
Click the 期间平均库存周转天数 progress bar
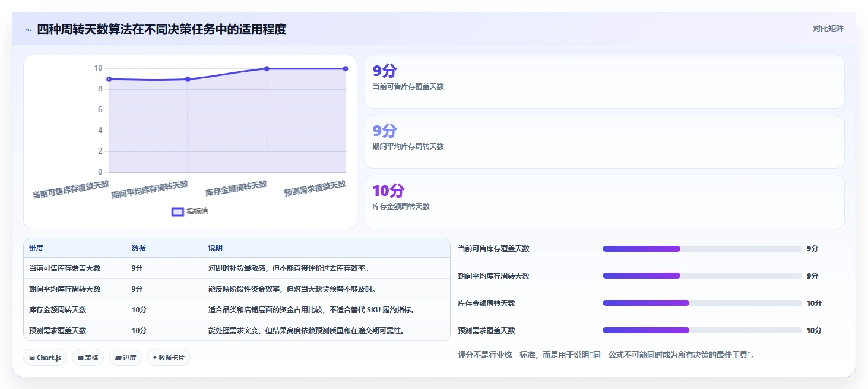702,276
